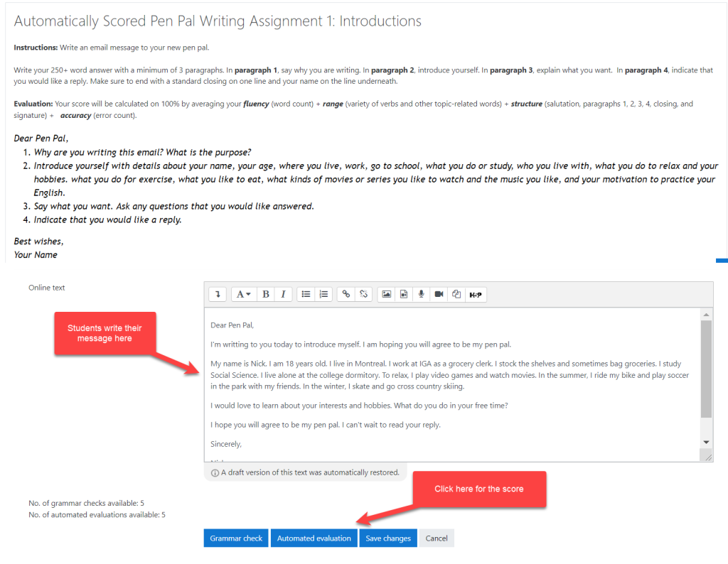728x564 pixels.
Task: Click the editor scrollbar down arrow
Action: coord(706,442)
